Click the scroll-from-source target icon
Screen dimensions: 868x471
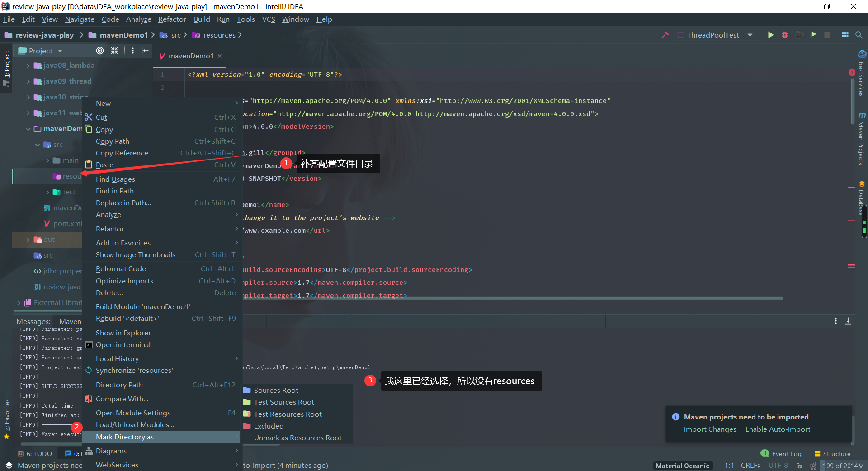tap(100, 51)
